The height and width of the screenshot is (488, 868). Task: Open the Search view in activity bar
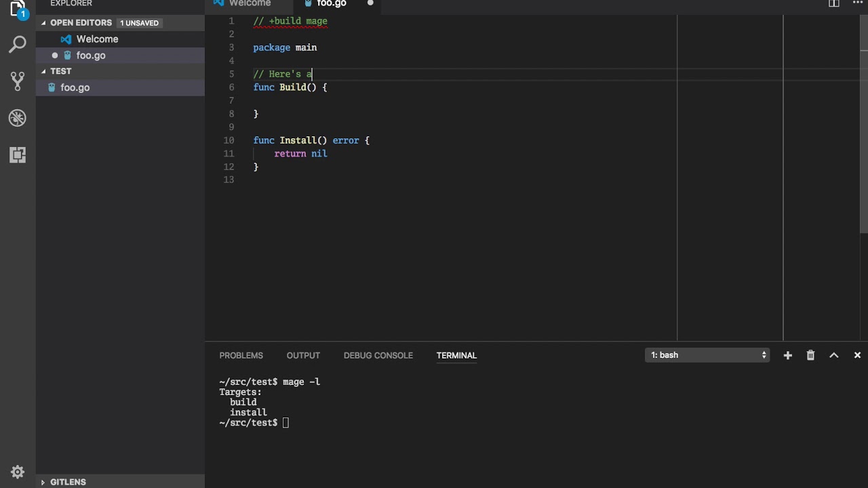pyautogui.click(x=18, y=45)
